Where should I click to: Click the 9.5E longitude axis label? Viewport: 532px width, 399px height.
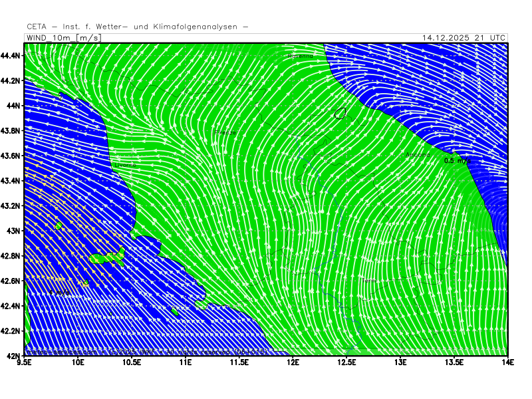[25, 363]
